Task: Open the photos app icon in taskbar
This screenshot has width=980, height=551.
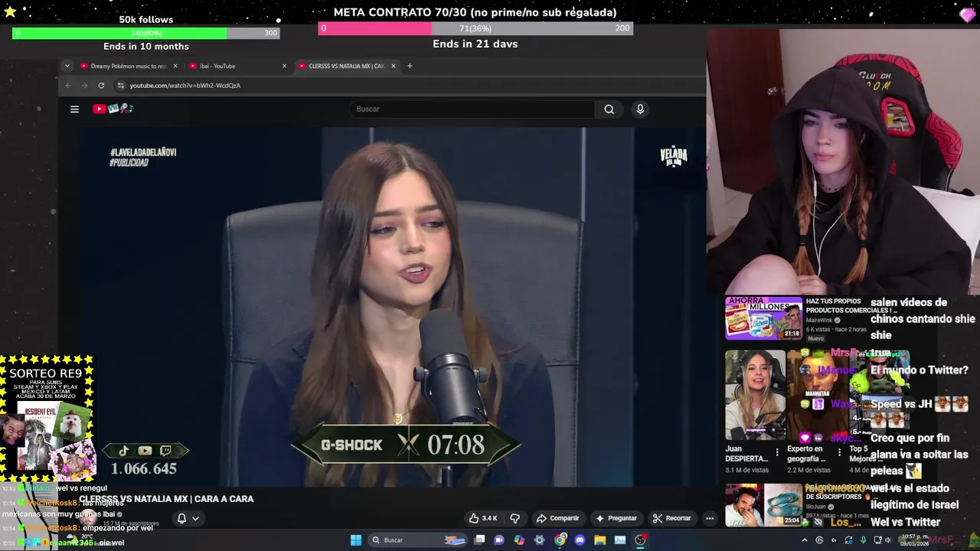Action: (620, 540)
